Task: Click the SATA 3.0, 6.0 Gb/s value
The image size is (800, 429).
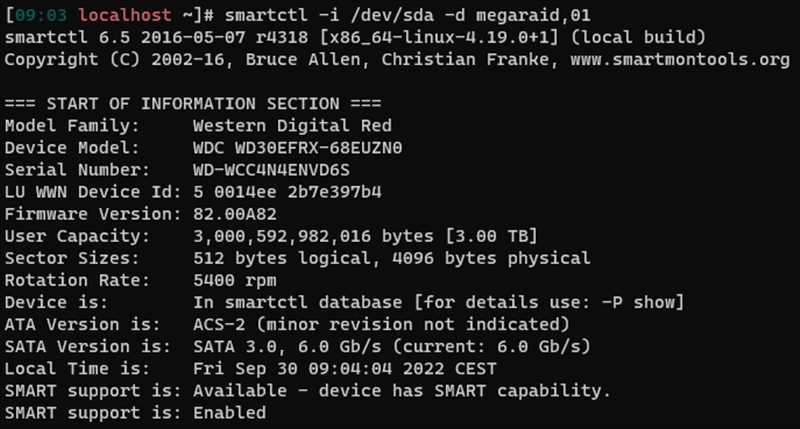Action: point(287,346)
